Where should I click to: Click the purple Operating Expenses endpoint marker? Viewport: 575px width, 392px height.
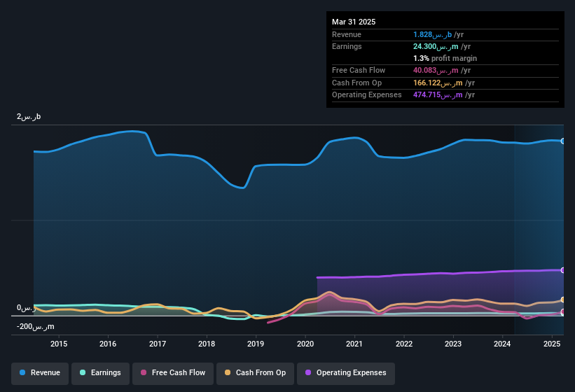[563, 270]
